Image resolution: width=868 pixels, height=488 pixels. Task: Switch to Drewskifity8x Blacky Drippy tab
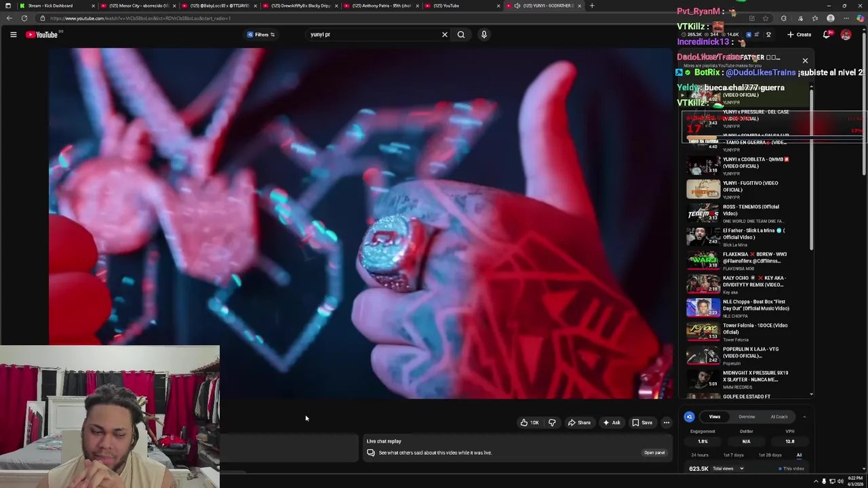click(x=300, y=5)
